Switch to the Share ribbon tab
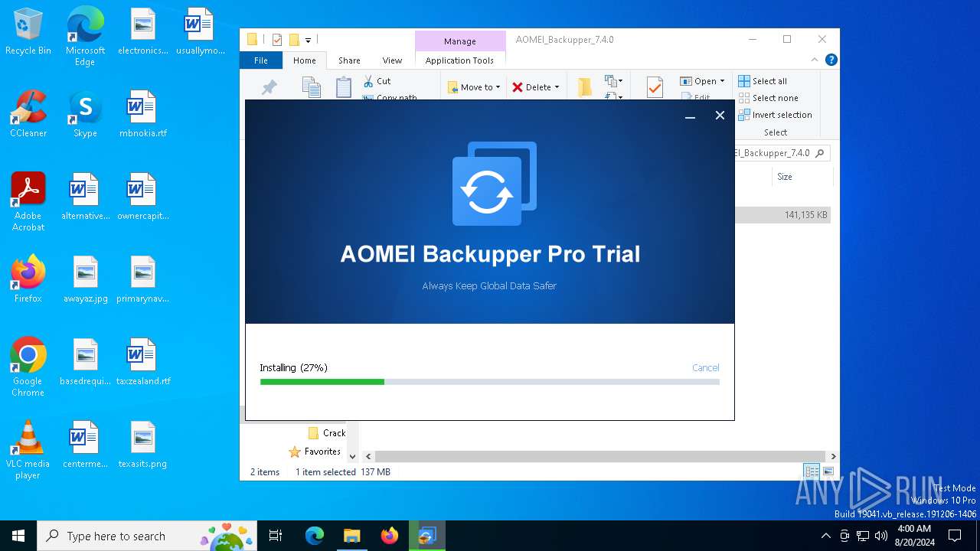The width and height of the screenshot is (980, 551). click(x=349, y=60)
